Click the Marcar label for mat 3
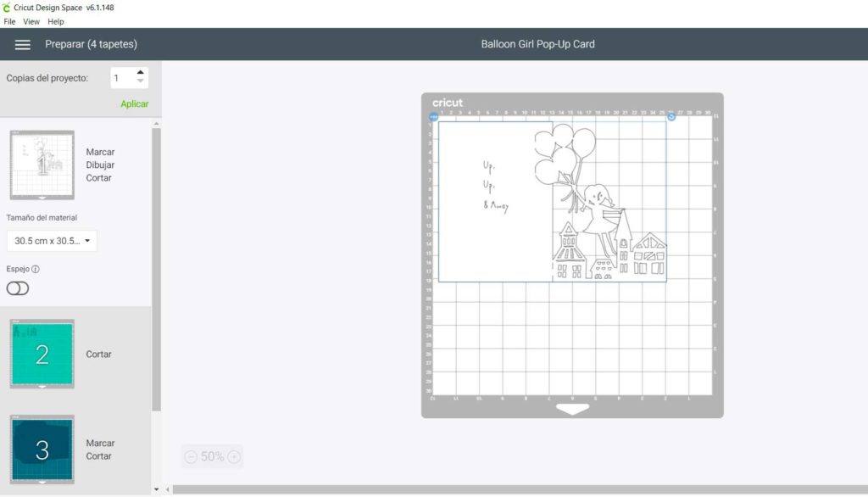Screen dimensions: 868x497 [100, 444]
